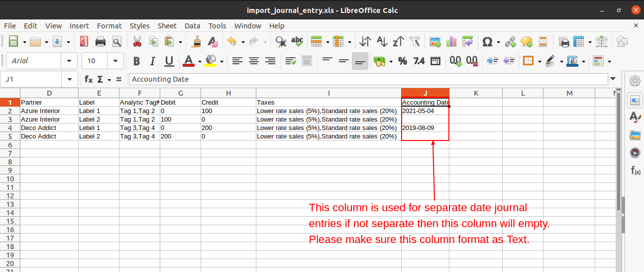
Task: Open the Paste options dropdown arrow
Action: (x=180, y=41)
